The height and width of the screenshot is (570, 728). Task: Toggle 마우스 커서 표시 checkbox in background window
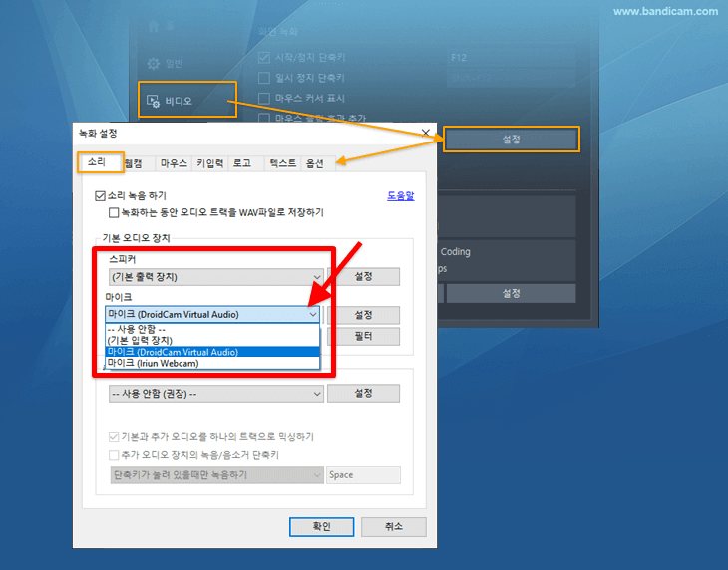coord(263,98)
